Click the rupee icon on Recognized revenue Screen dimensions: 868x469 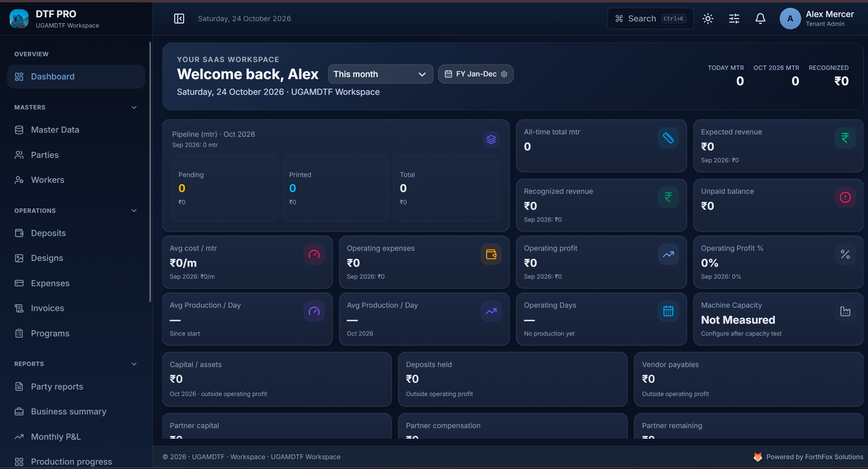point(668,198)
